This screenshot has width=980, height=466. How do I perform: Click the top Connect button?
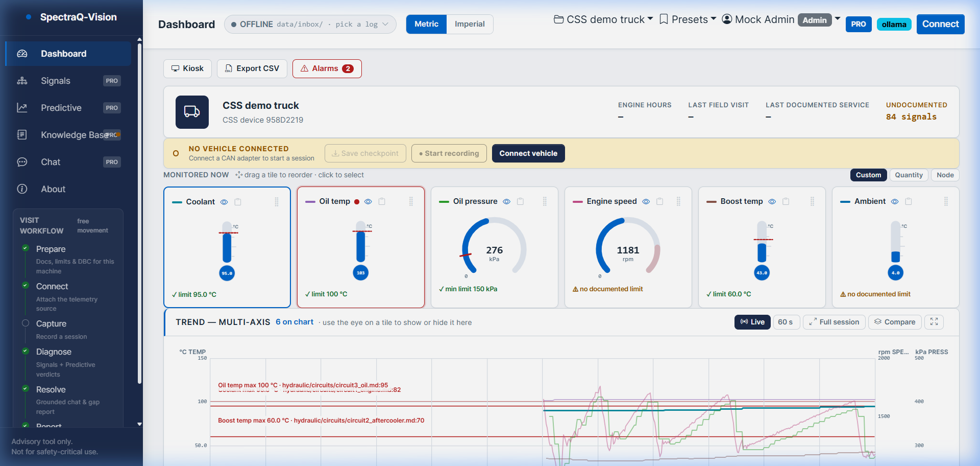click(940, 24)
